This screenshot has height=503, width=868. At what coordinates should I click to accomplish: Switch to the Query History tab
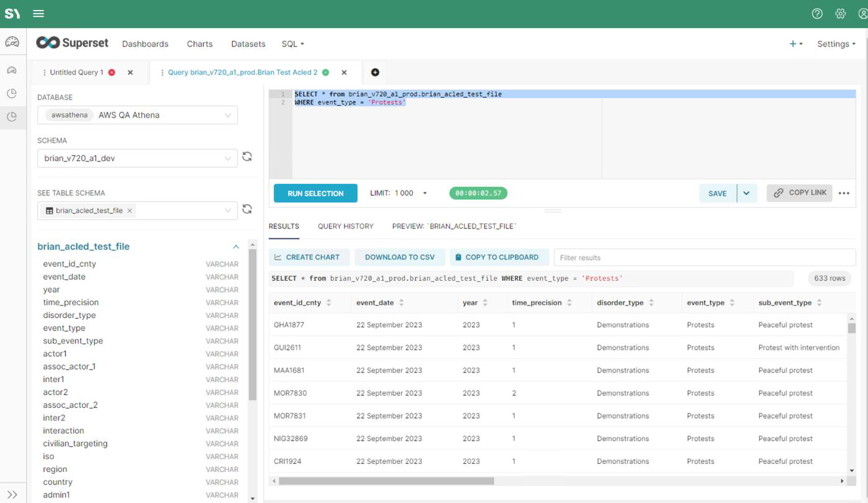tap(345, 226)
